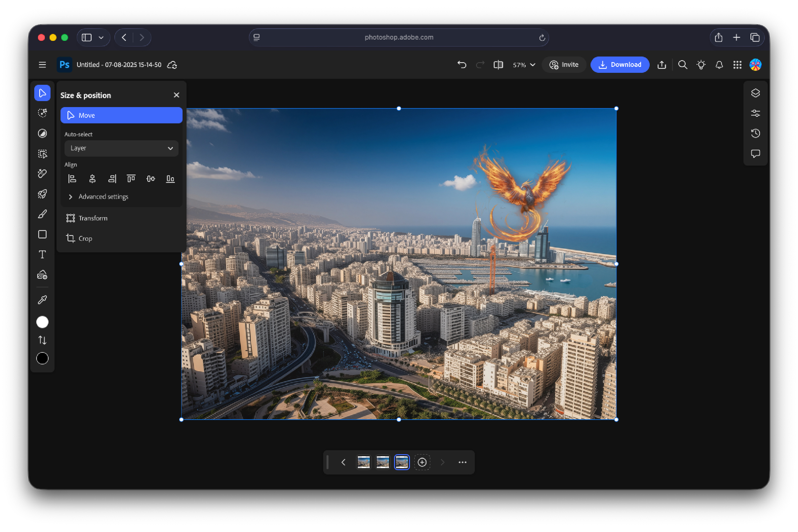Select the Brush tool
This screenshot has width=798, height=532.
[43, 214]
